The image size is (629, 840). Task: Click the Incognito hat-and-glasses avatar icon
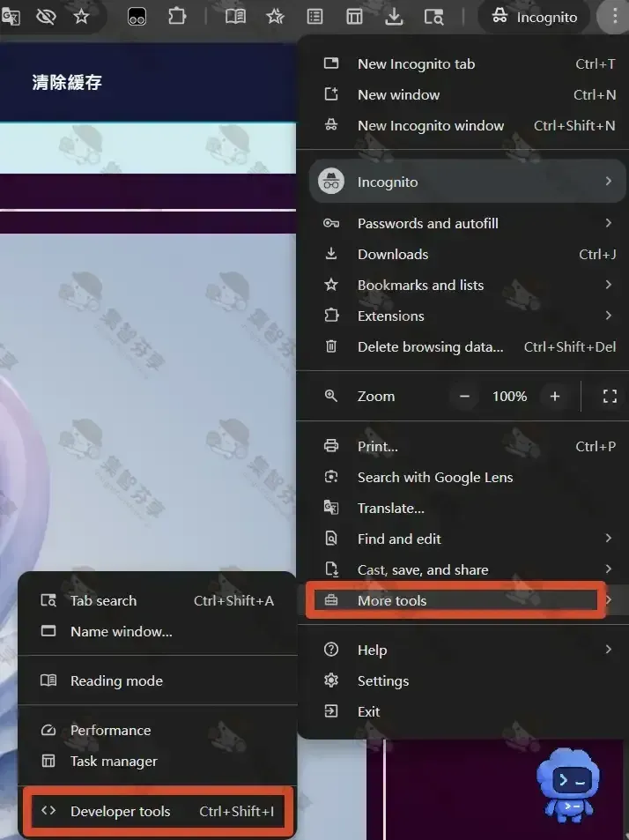(331, 182)
